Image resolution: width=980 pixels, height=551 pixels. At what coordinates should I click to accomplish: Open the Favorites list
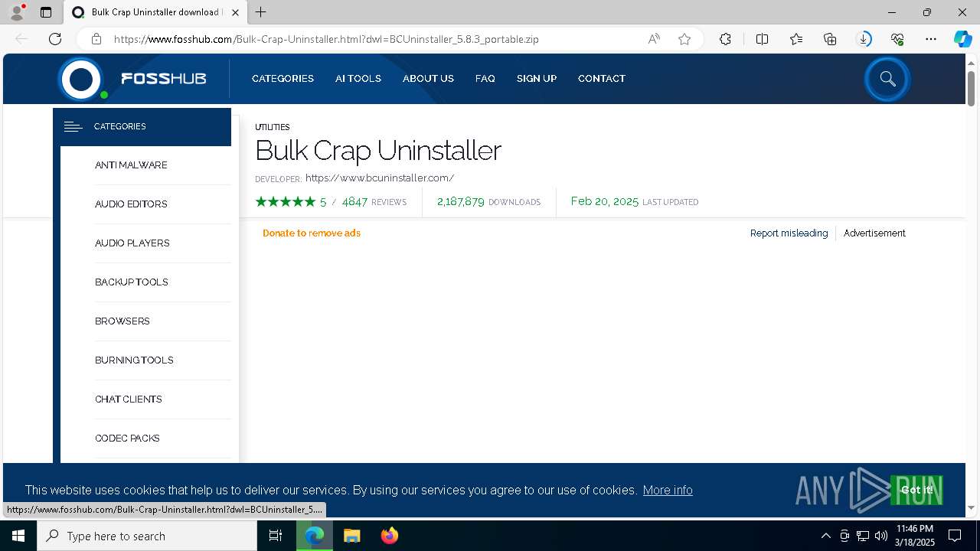point(796,39)
